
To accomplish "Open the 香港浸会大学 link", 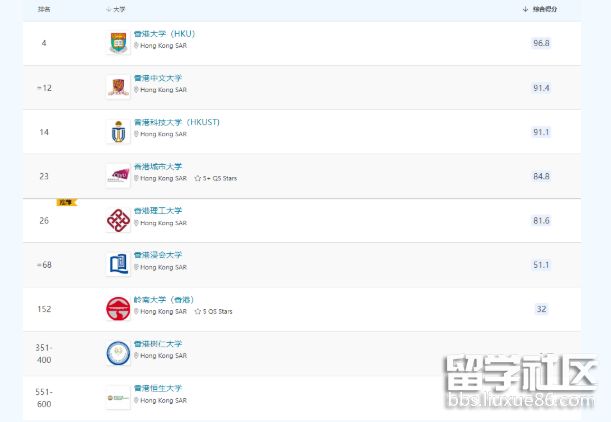I will pyautogui.click(x=158, y=255).
